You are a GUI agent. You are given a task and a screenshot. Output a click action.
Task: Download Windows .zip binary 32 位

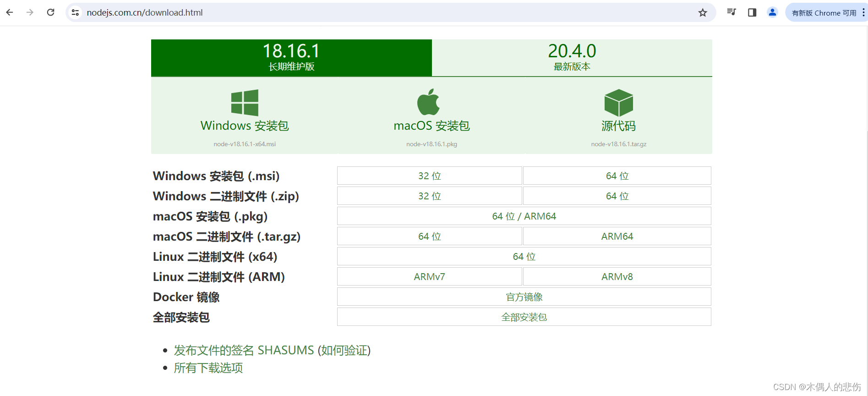pyautogui.click(x=430, y=196)
